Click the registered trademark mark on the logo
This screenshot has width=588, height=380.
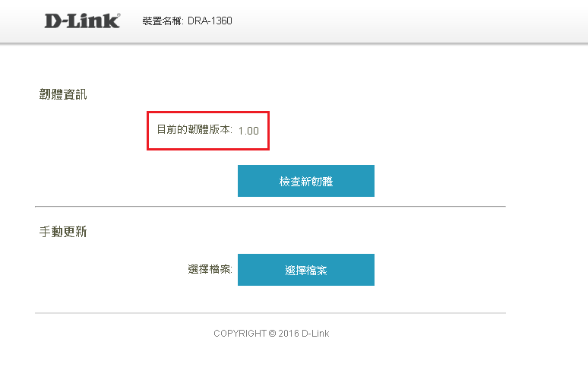[x=118, y=14]
